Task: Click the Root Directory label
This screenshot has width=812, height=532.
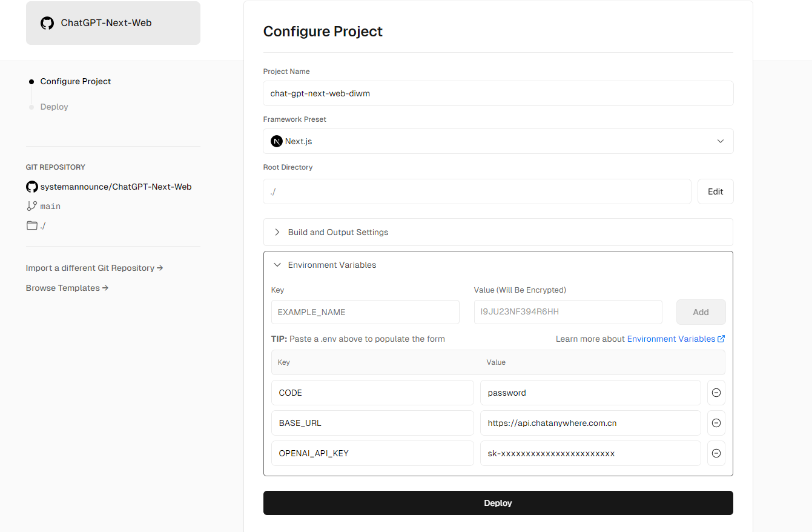Action: 288,167
